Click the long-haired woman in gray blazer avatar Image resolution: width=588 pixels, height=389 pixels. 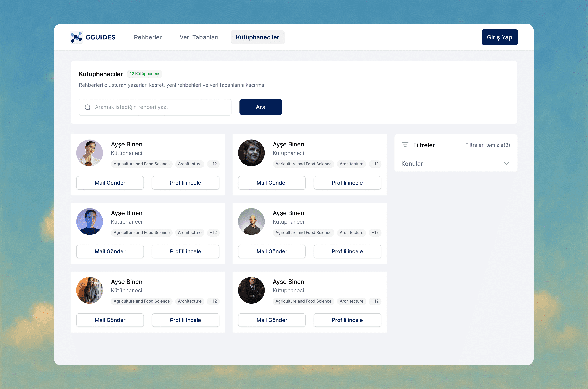89,290
